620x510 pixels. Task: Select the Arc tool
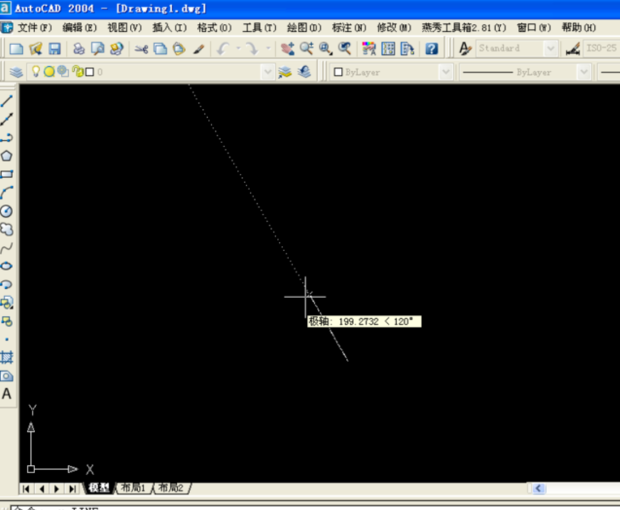[x=7, y=193]
